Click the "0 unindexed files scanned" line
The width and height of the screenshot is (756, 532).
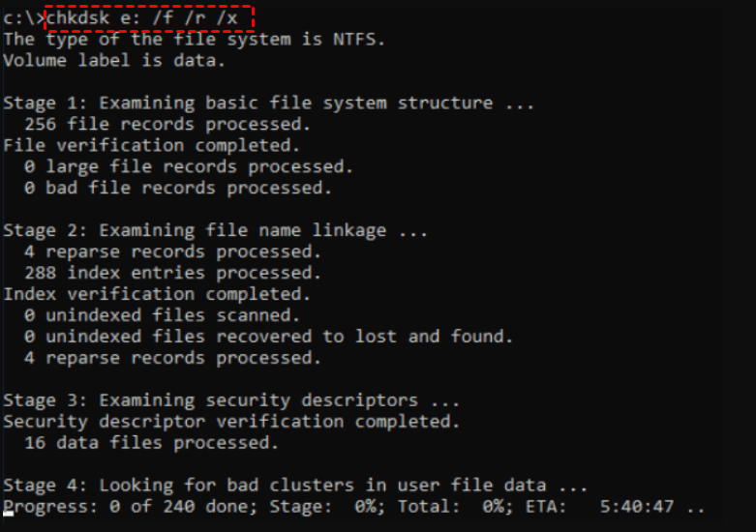pos(162,315)
